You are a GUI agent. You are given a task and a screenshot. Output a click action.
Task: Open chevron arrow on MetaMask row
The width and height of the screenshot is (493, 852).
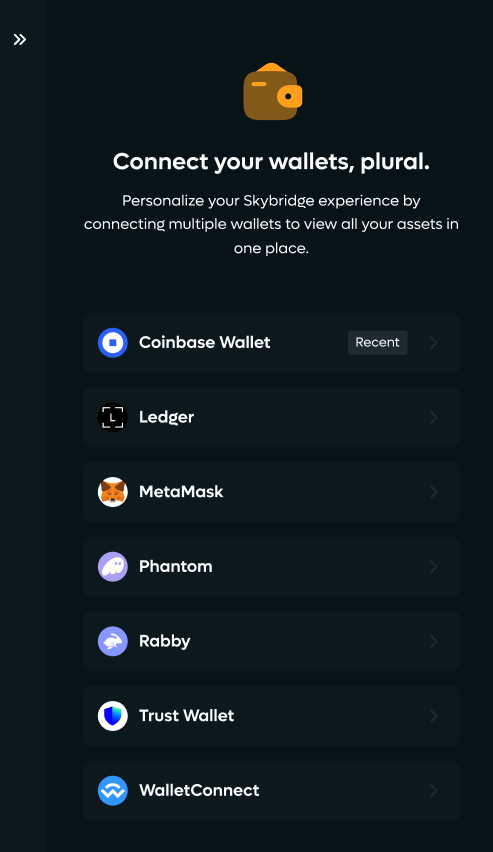pos(434,492)
